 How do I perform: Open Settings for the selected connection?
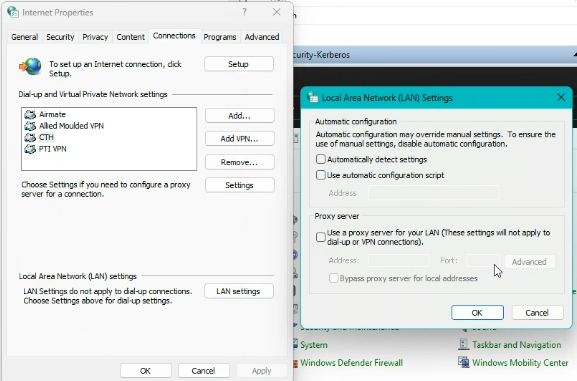[x=239, y=185]
